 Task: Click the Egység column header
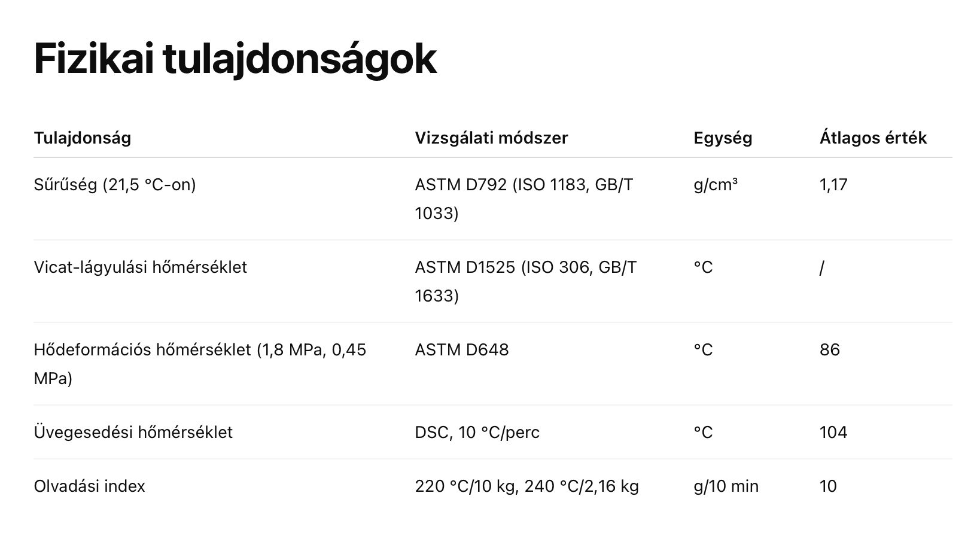pos(723,138)
